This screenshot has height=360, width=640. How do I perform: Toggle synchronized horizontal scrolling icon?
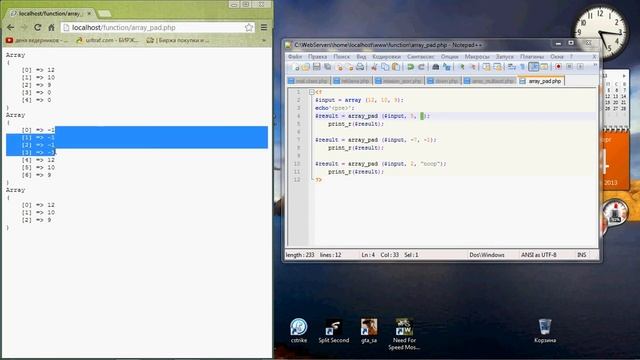click(498, 67)
